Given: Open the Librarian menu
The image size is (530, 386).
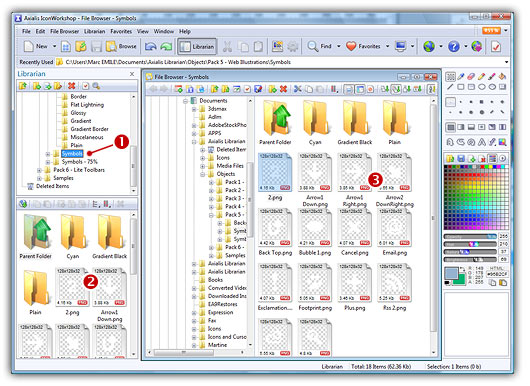Looking at the screenshot, I should pos(95,31).
